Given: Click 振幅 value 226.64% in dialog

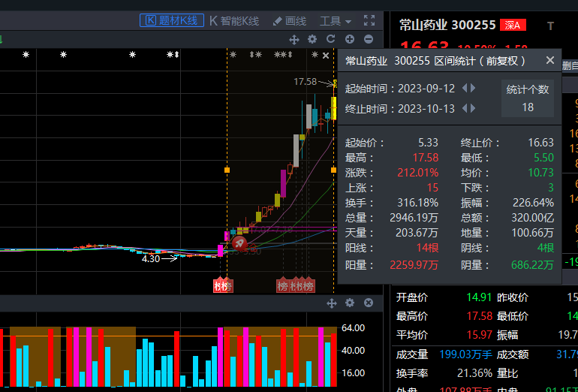Looking at the screenshot, I should [x=534, y=203].
